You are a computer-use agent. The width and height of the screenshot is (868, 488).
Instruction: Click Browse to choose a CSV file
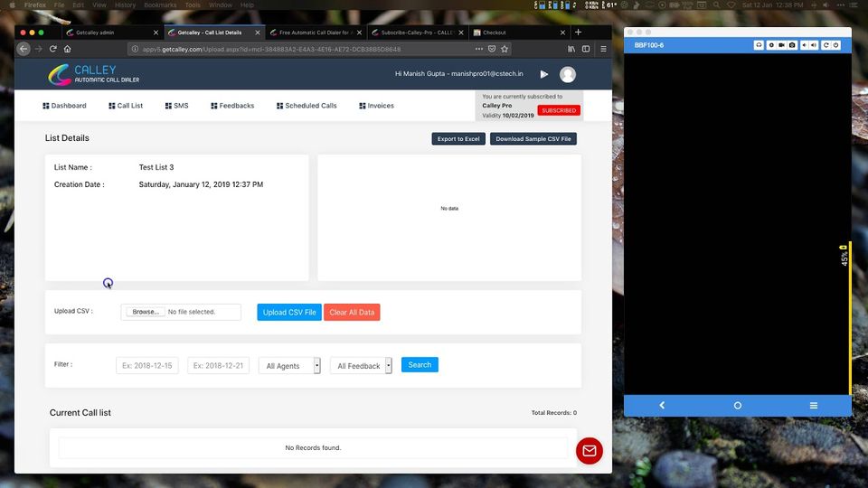[x=145, y=312]
